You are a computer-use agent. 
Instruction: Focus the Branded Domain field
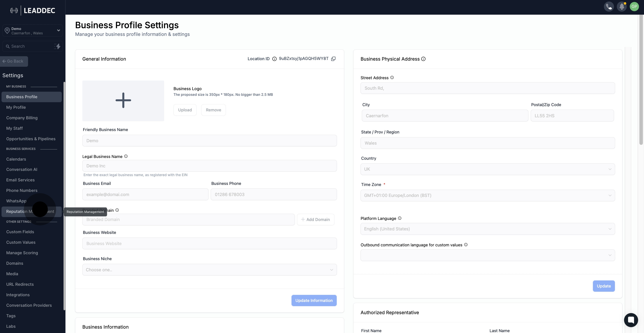(x=189, y=220)
